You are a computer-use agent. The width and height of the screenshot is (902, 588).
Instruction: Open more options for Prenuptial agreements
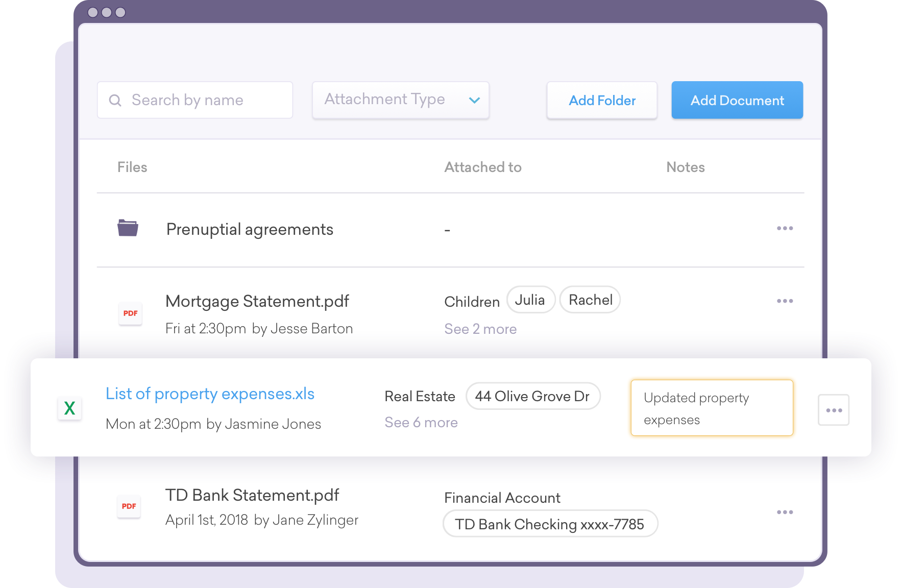[x=785, y=228]
